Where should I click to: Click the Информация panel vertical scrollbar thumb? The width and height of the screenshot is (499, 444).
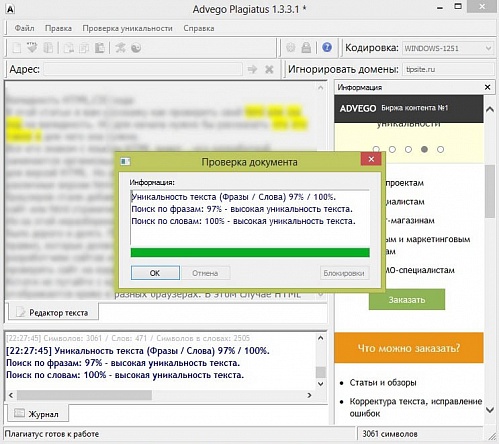point(490,191)
